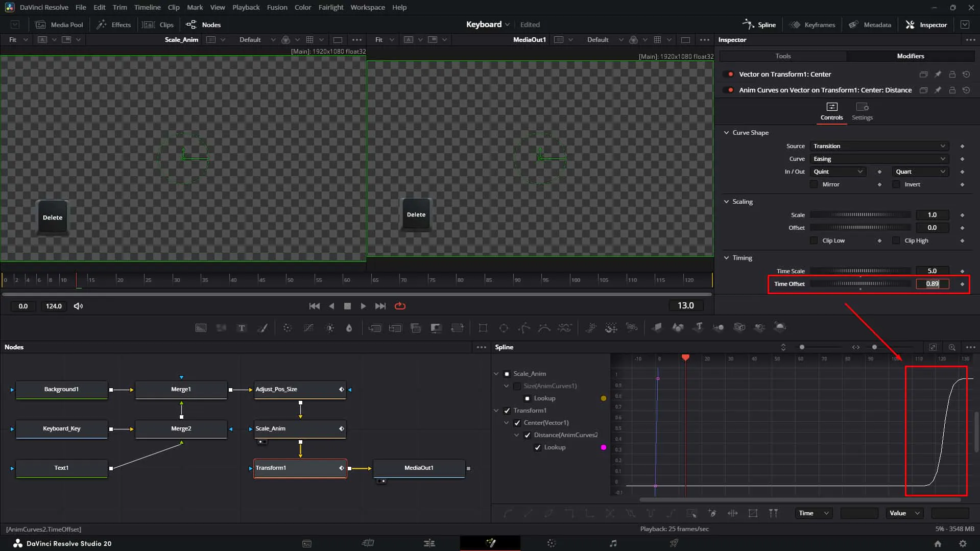Open Project Settings gear icon
The image size is (980, 551).
(x=963, y=543)
